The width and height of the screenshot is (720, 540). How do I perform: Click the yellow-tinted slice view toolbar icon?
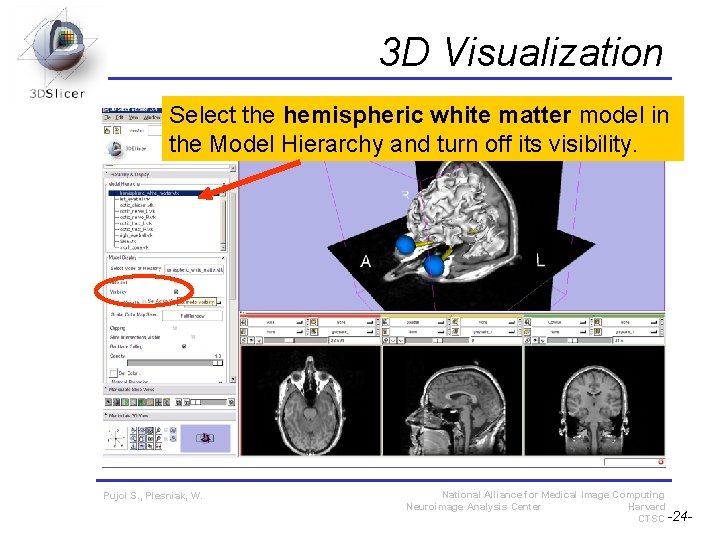coord(150,402)
